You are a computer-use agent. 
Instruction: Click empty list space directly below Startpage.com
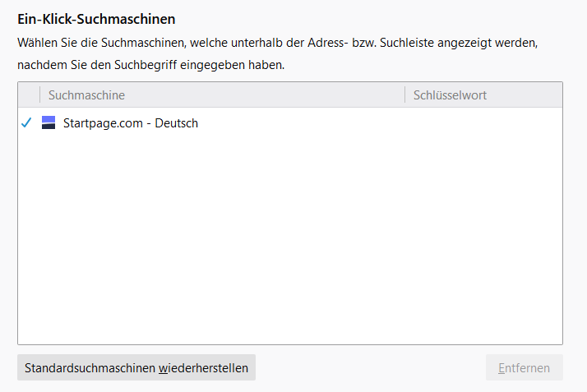(131, 152)
